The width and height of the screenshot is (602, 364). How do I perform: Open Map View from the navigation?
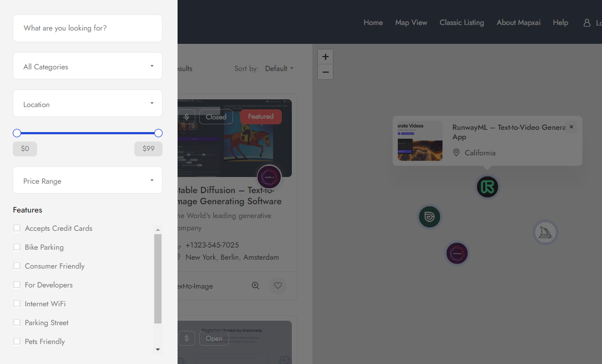(x=411, y=23)
